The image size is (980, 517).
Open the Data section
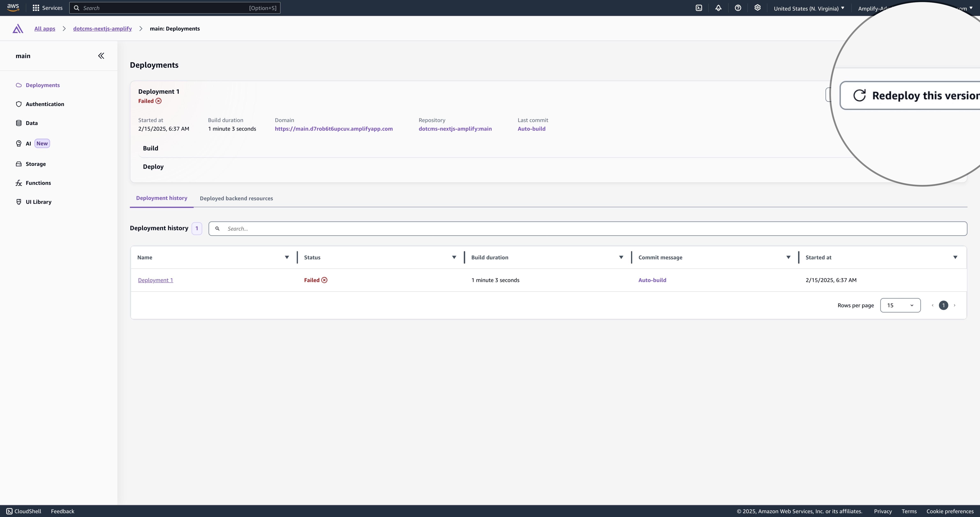pyautogui.click(x=32, y=123)
